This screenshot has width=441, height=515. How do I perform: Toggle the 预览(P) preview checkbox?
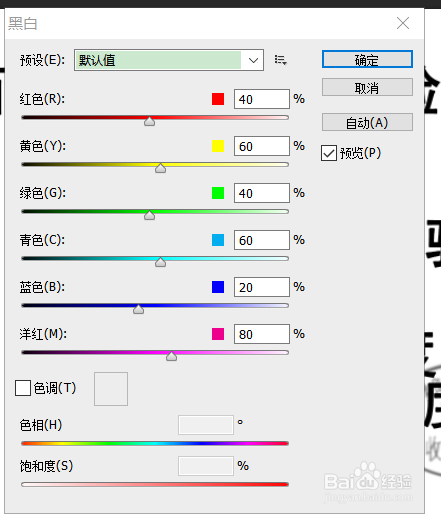[329, 153]
